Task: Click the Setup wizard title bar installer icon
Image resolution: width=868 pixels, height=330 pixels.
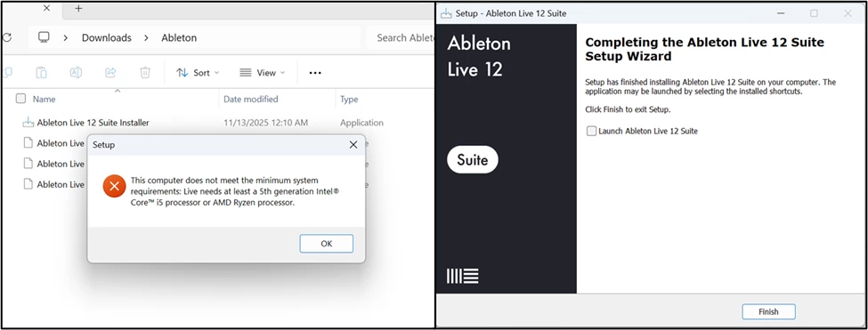Action: pos(446,13)
